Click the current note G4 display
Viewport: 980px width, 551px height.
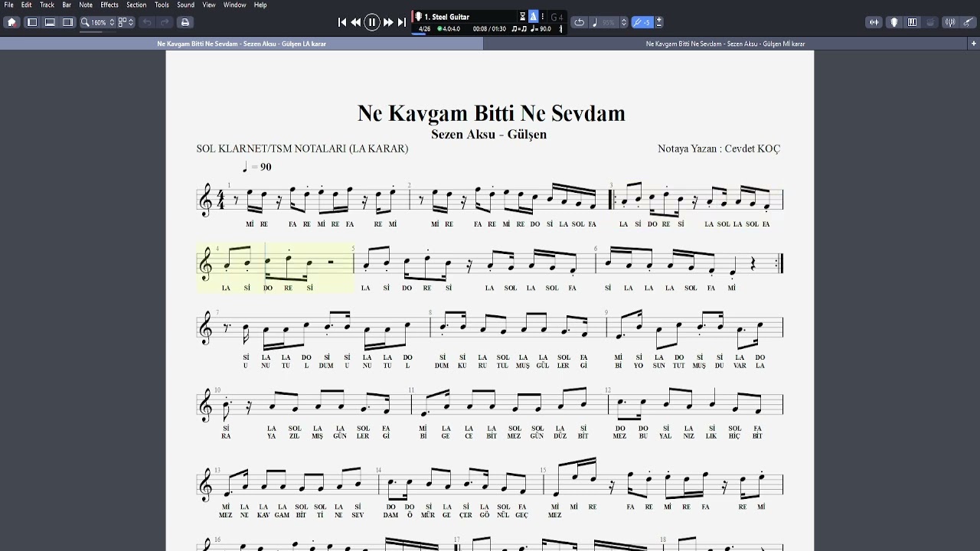(557, 17)
